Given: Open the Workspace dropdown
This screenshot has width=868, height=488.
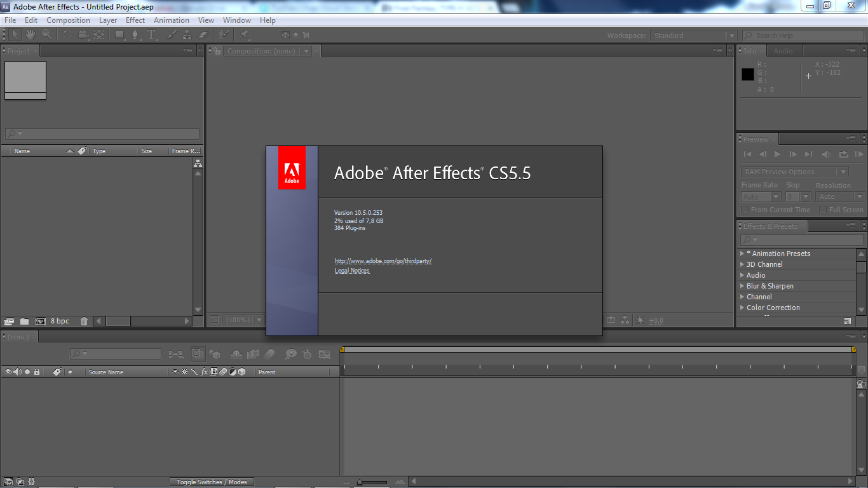Looking at the screenshot, I should pos(695,36).
